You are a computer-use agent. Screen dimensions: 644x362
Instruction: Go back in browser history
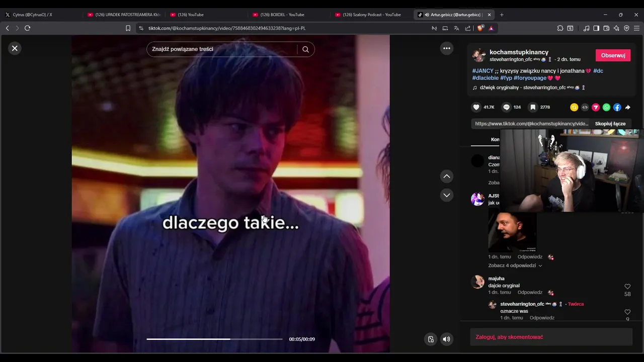pyautogui.click(x=7, y=28)
